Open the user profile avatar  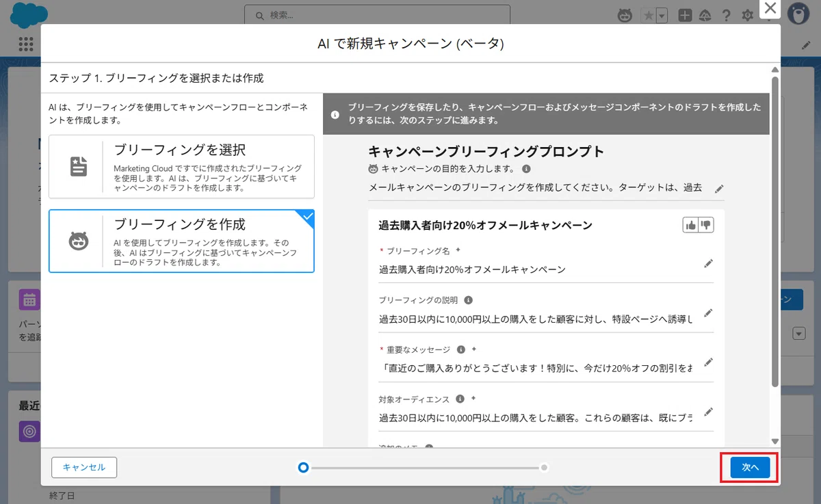(x=798, y=14)
